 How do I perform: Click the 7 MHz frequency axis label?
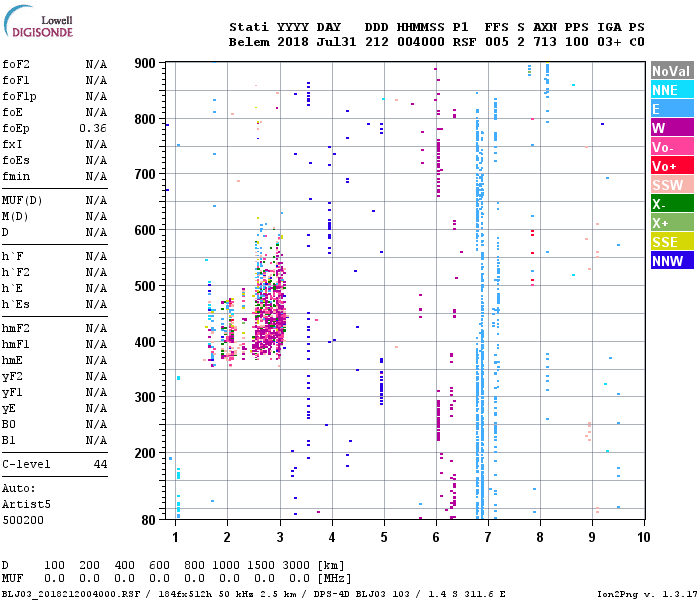[x=488, y=537]
